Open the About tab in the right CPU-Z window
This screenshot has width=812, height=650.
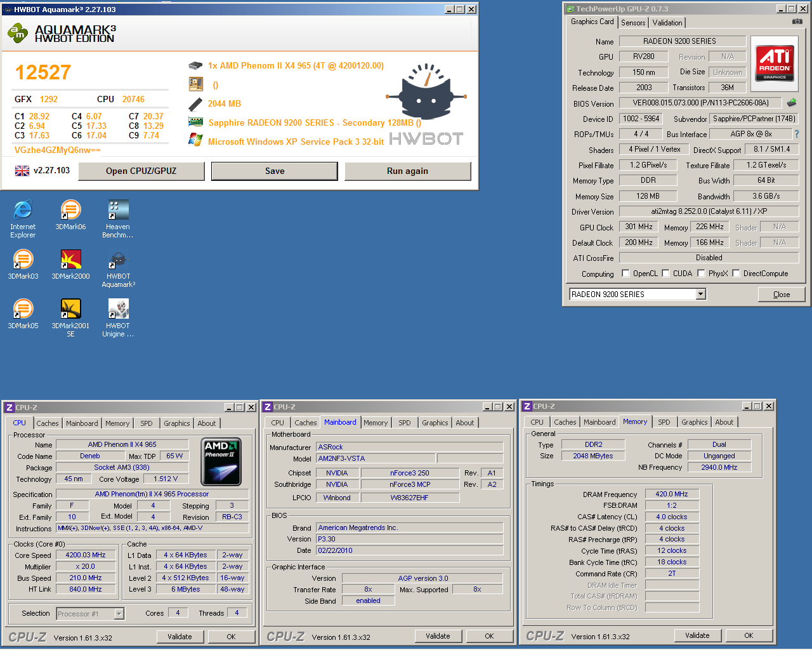click(724, 422)
